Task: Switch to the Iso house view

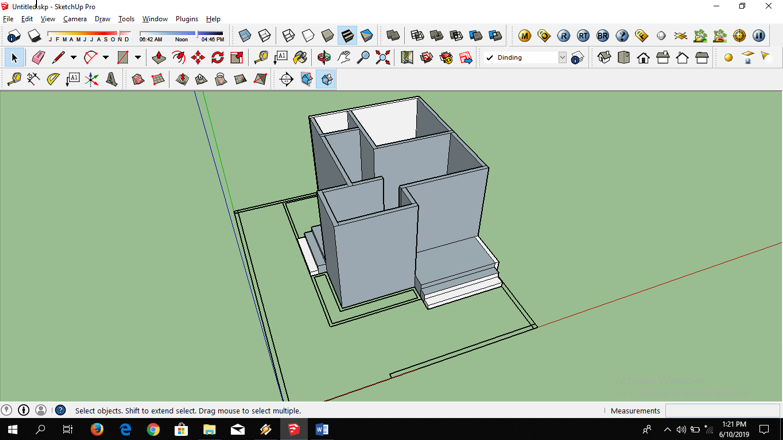Action: click(x=604, y=58)
